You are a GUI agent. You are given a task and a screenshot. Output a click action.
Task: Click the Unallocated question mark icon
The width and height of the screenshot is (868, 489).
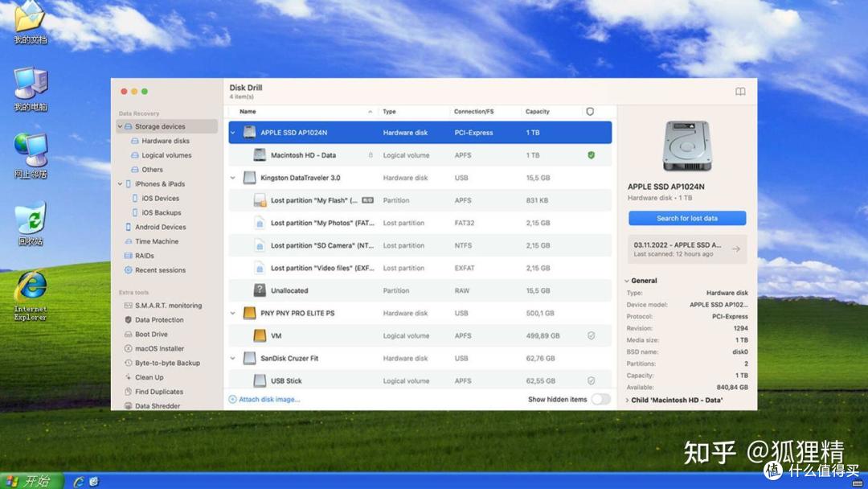(x=260, y=290)
